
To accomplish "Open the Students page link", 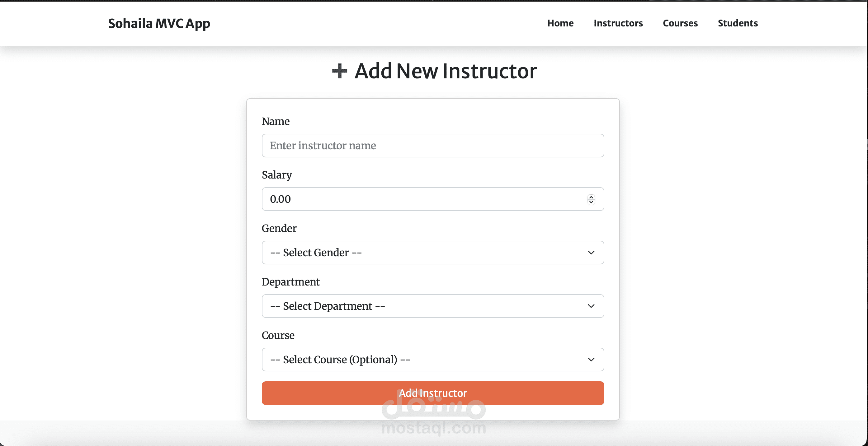I will (x=738, y=23).
